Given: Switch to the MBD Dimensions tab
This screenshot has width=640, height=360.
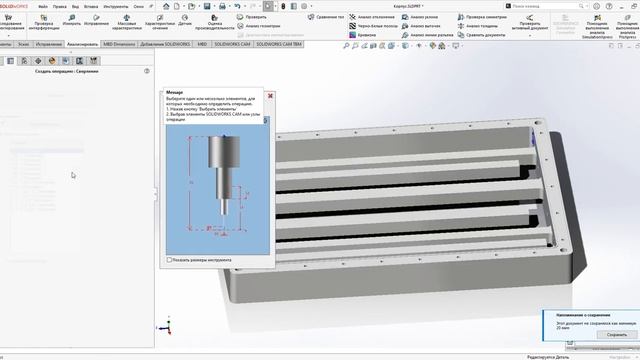Looking at the screenshot, I should pyautogui.click(x=119, y=44).
